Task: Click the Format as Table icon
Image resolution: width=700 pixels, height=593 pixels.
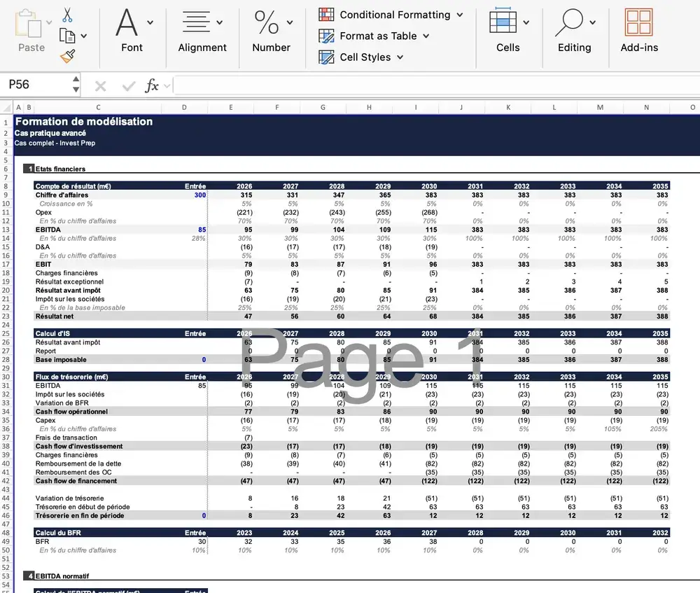Action: pyautogui.click(x=326, y=36)
